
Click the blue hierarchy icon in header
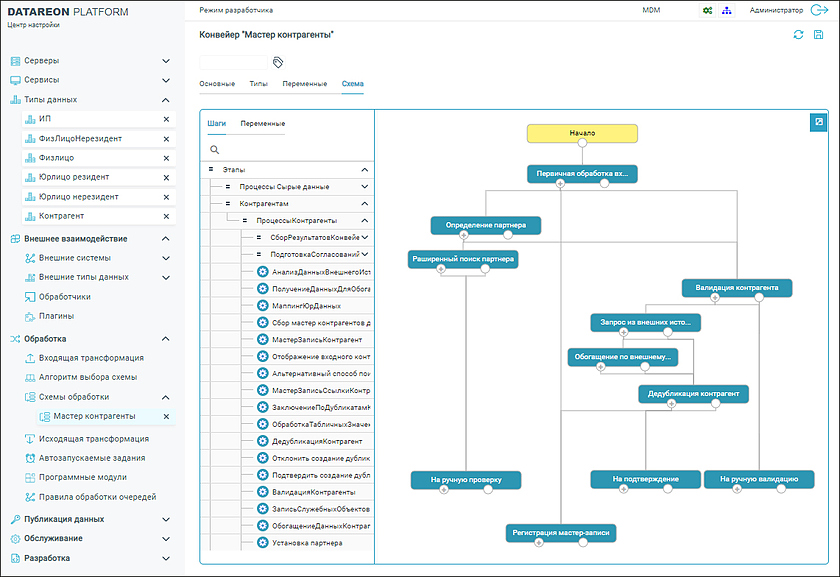tap(726, 10)
